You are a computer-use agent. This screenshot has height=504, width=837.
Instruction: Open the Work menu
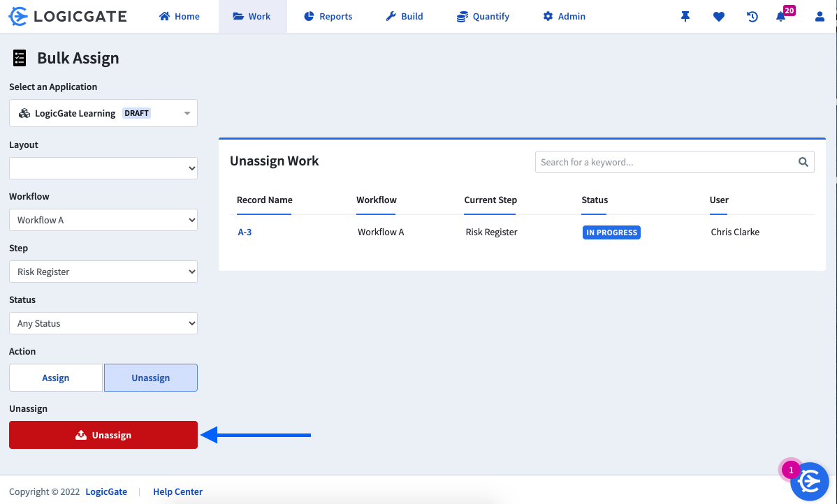coord(252,17)
